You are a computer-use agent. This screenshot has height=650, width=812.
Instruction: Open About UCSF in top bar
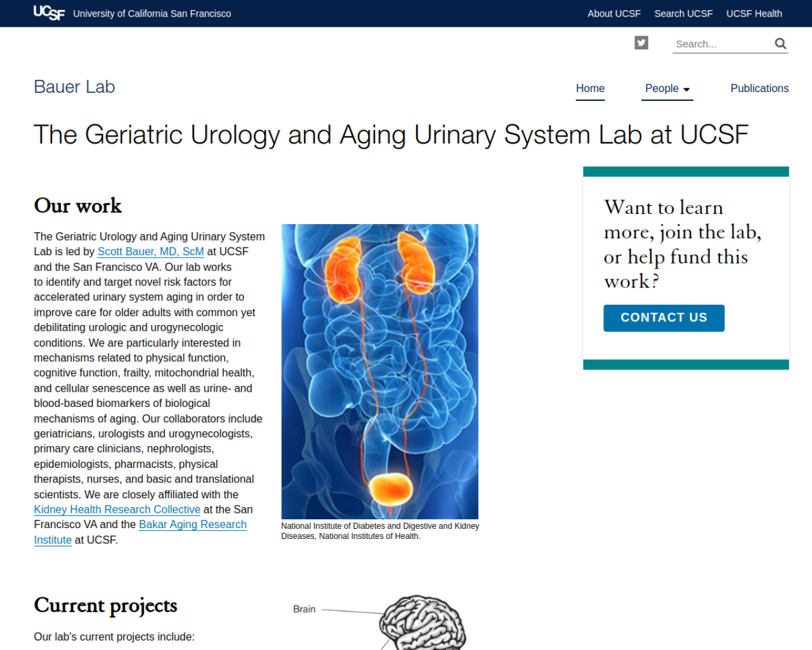tap(614, 13)
